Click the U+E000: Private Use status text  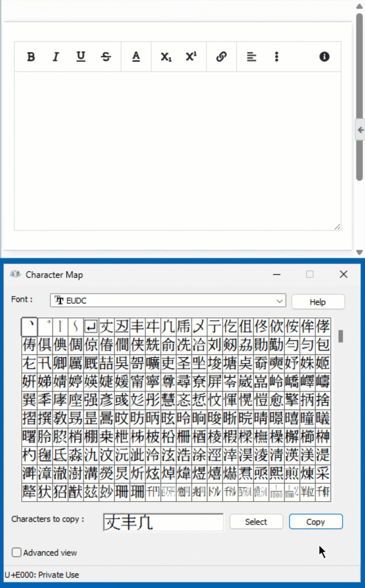(42, 575)
